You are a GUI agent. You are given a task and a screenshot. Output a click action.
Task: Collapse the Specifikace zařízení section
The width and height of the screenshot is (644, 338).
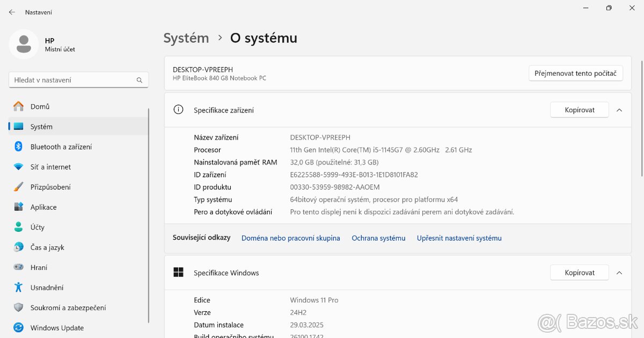point(619,110)
